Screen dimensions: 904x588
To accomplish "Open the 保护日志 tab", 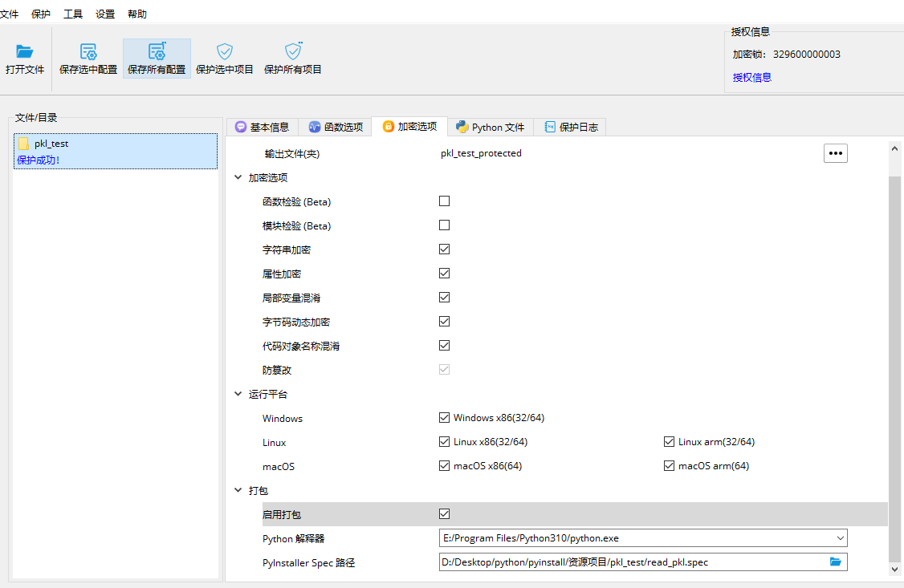I will point(571,127).
